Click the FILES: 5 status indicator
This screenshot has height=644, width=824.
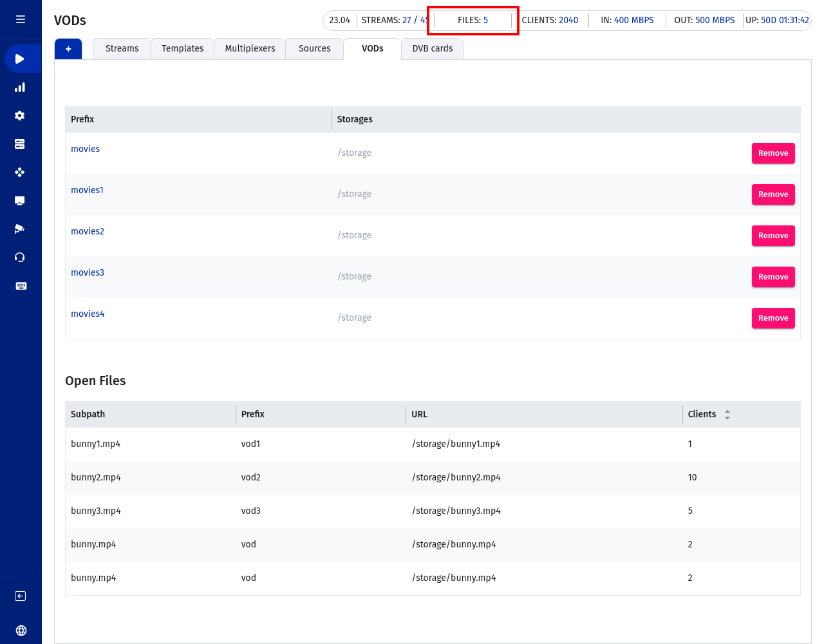pos(473,21)
